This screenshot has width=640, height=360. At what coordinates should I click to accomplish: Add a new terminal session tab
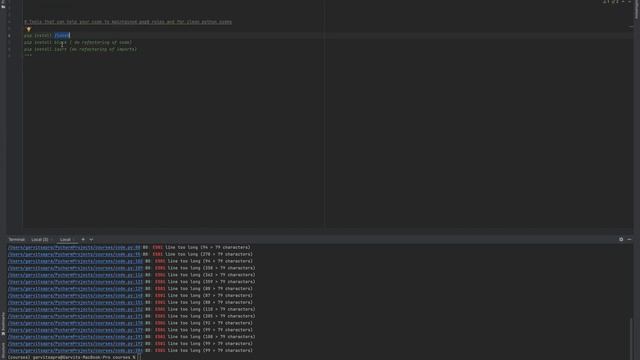[x=83, y=240]
